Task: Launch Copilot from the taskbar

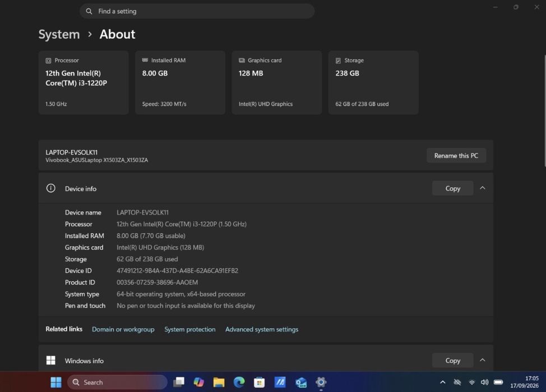Action: [x=199, y=382]
